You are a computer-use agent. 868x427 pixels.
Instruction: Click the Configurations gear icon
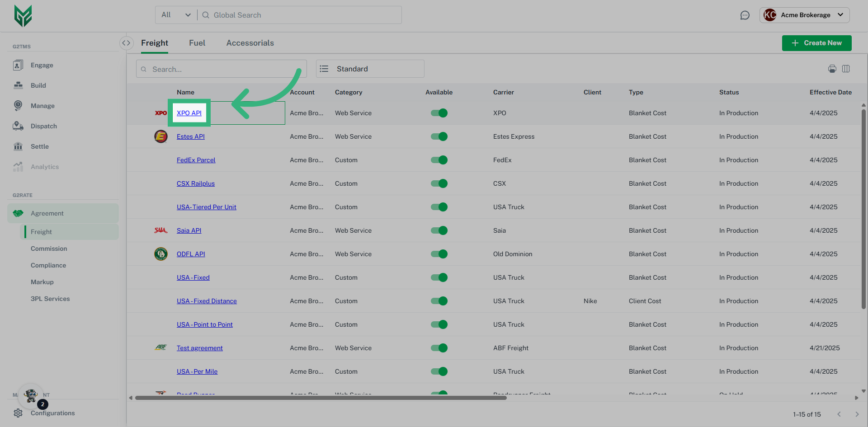18,413
